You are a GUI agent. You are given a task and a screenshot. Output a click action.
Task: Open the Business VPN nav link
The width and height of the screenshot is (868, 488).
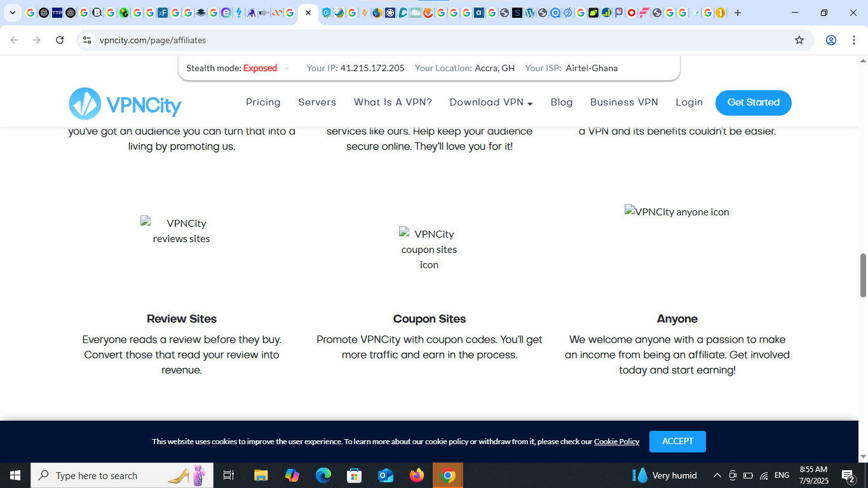point(624,102)
